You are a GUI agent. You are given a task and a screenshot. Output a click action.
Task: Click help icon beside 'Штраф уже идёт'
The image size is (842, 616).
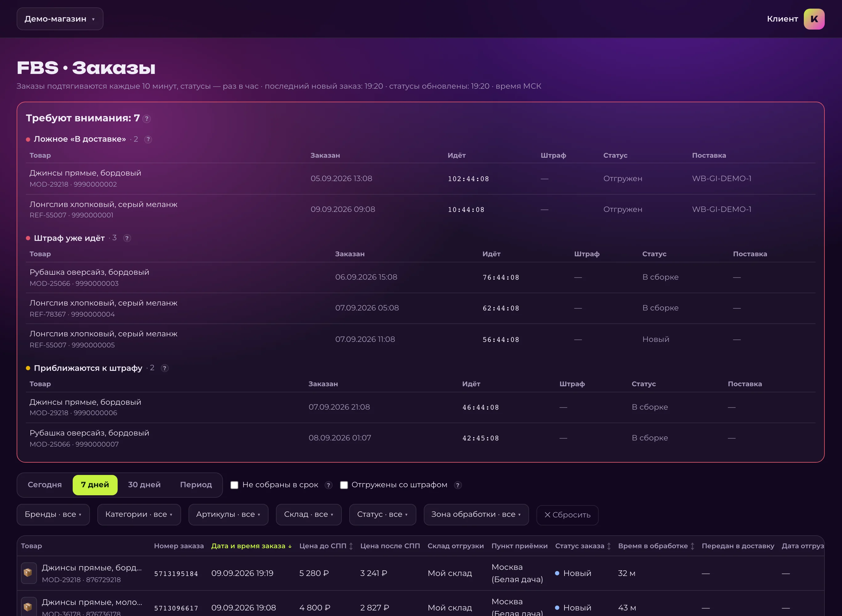(127, 238)
